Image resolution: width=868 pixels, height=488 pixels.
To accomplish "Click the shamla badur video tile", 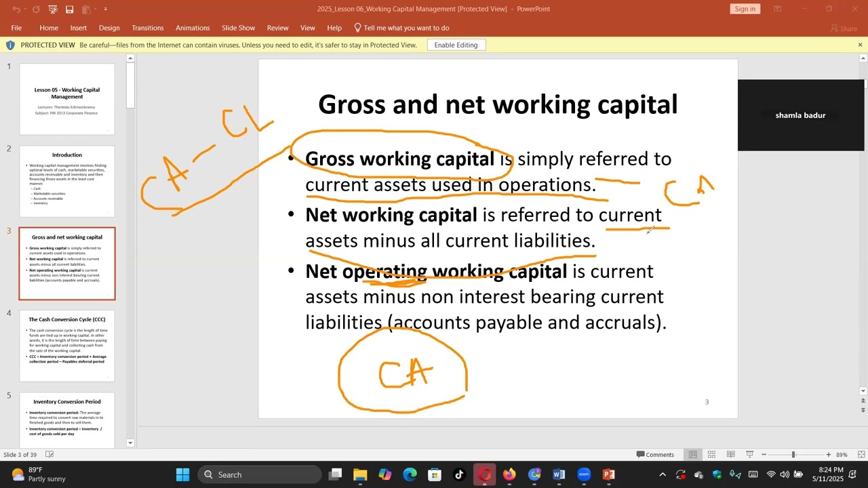I will pyautogui.click(x=801, y=115).
